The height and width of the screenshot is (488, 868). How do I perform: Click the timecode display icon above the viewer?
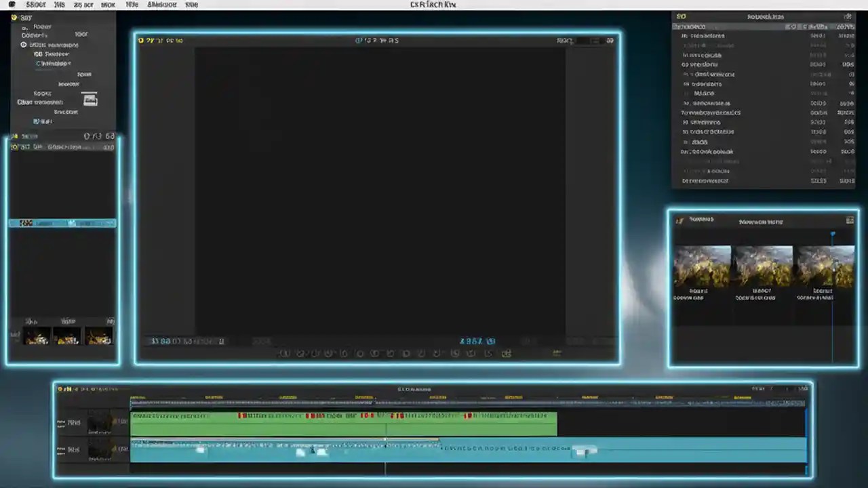[359, 40]
